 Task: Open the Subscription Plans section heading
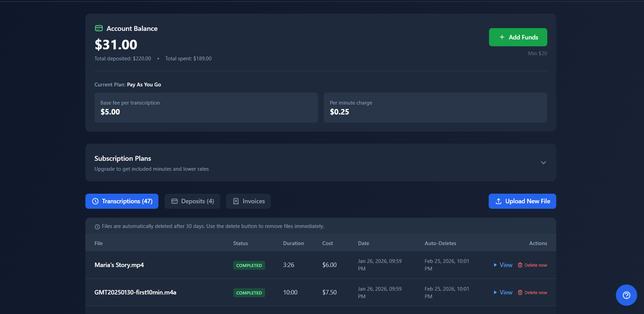[x=123, y=158]
